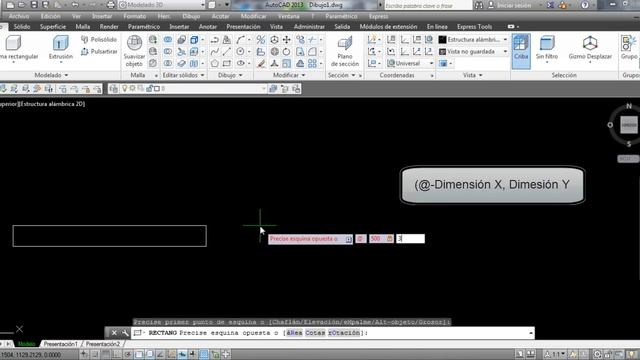This screenshot has height=360, width=640.
Task: Choose the Cotas command option
Action: coord(315,333)
